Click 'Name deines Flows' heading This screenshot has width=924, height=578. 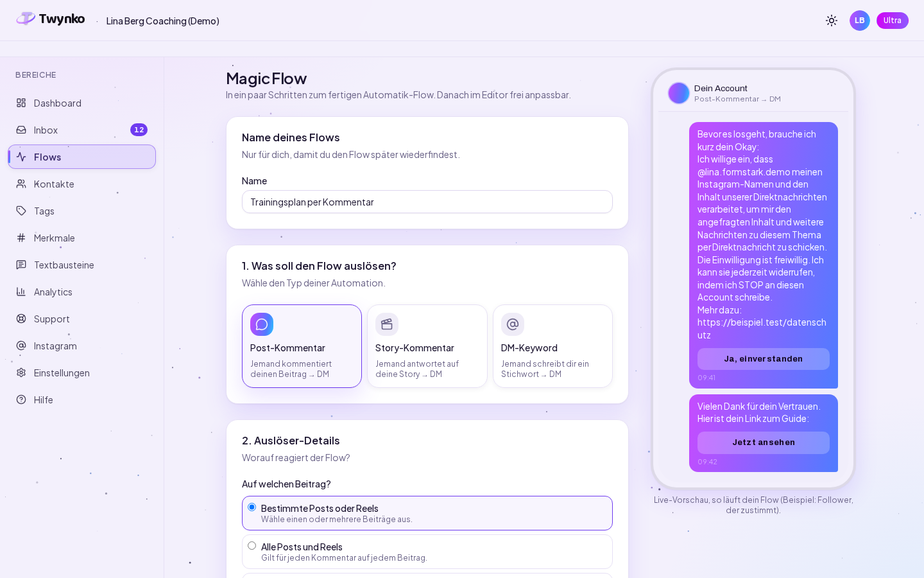[x=291, y=137]
